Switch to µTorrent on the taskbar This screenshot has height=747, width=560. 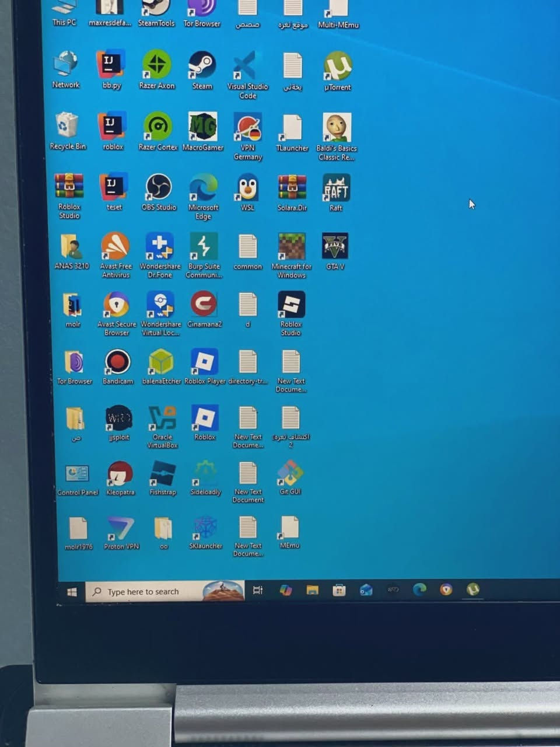473,589
